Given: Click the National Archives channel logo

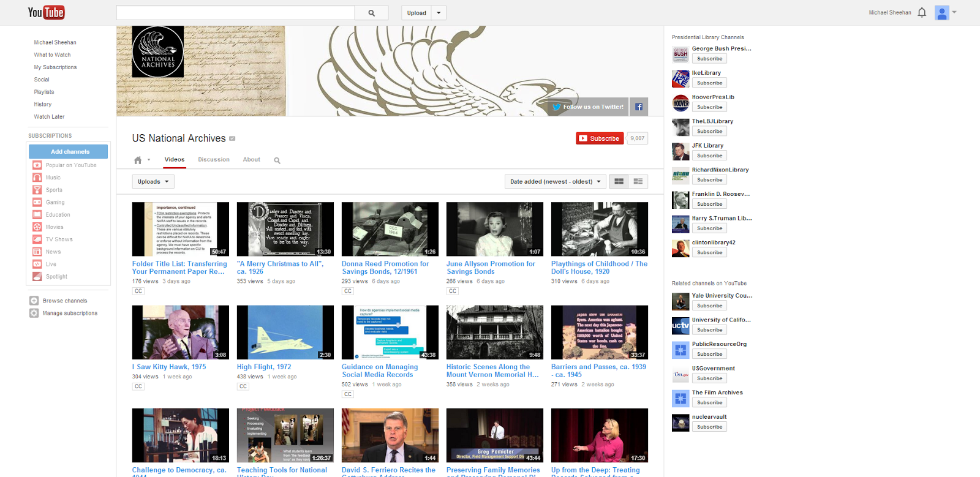Looking at the screenshot, I should click(x=158, y=51).
